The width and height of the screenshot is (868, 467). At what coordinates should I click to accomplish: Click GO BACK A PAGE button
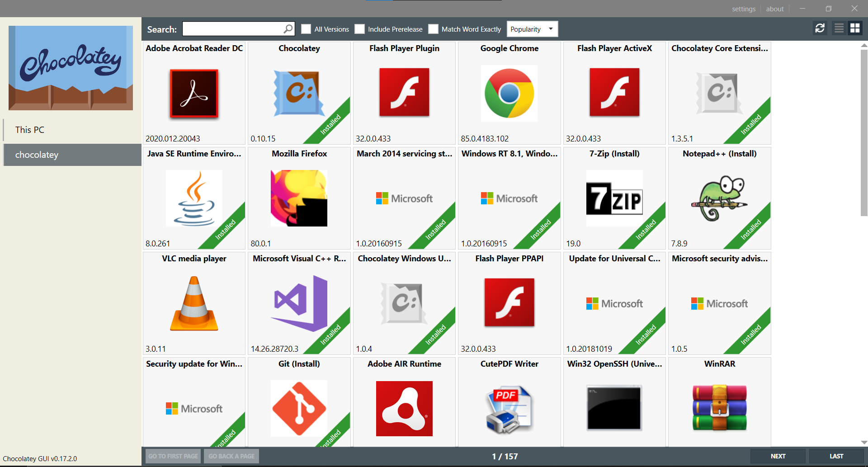231,456
